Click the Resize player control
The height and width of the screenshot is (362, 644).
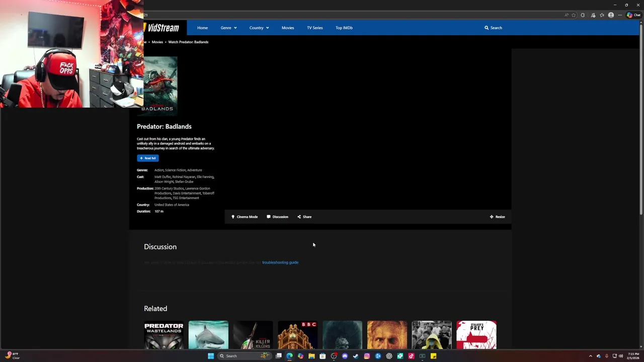tap(497, 217)
